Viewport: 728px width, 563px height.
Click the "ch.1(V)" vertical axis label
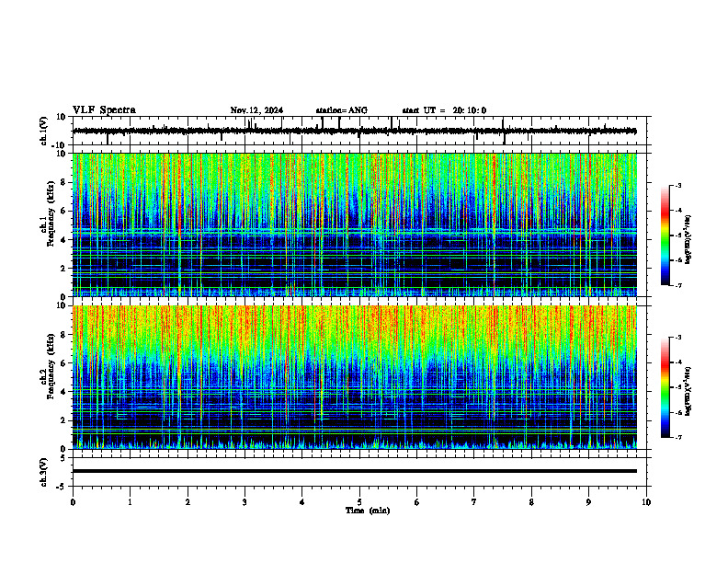pyautogui.click(x=44, y=131)
